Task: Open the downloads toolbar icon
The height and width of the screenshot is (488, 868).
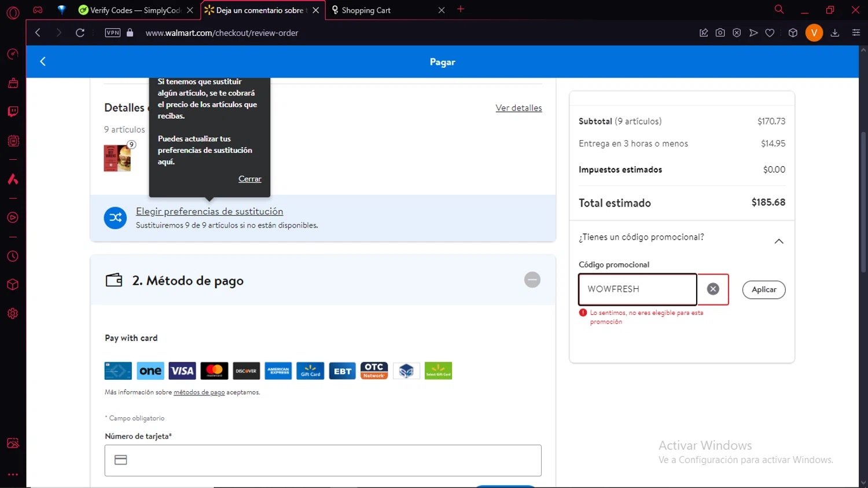Action: (835, 33)
